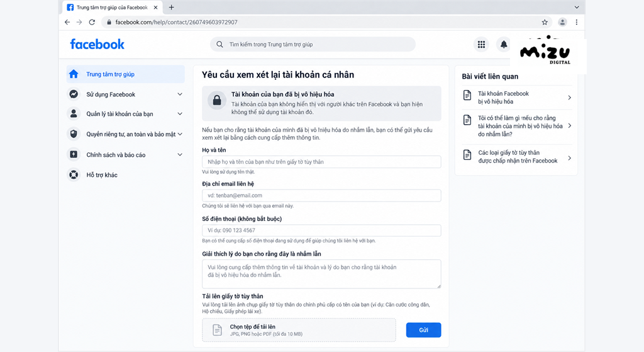Click document icon beside Tài khoản Facebook bị vô hiệu hóa
This screenshot has height=352, width=644.
467,95
